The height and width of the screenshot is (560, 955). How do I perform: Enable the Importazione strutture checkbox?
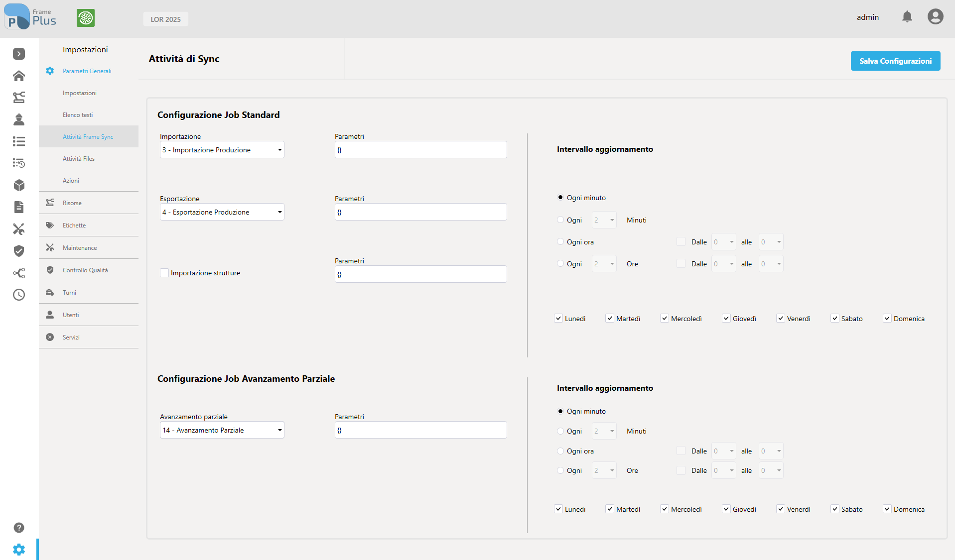coord(164,273)
